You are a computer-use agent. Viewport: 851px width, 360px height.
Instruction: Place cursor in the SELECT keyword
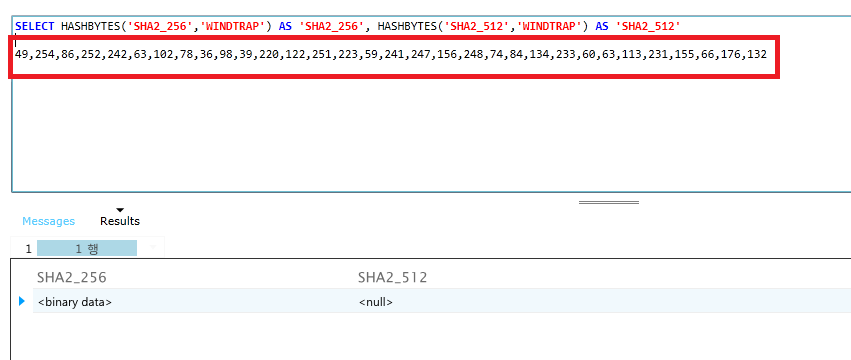[35, 26]
